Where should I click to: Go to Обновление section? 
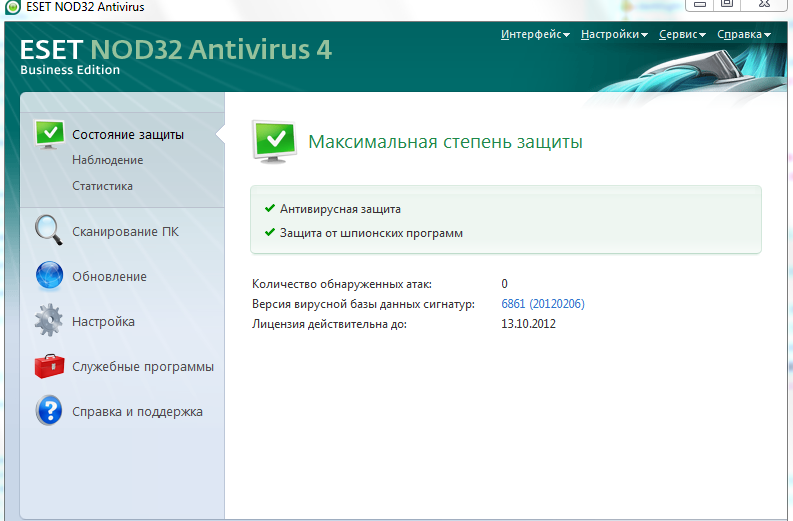pos(109,277)
